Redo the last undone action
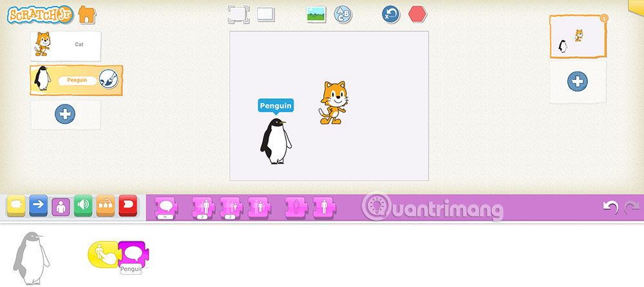This screenshot has width=644, height=287. (632, 207)
